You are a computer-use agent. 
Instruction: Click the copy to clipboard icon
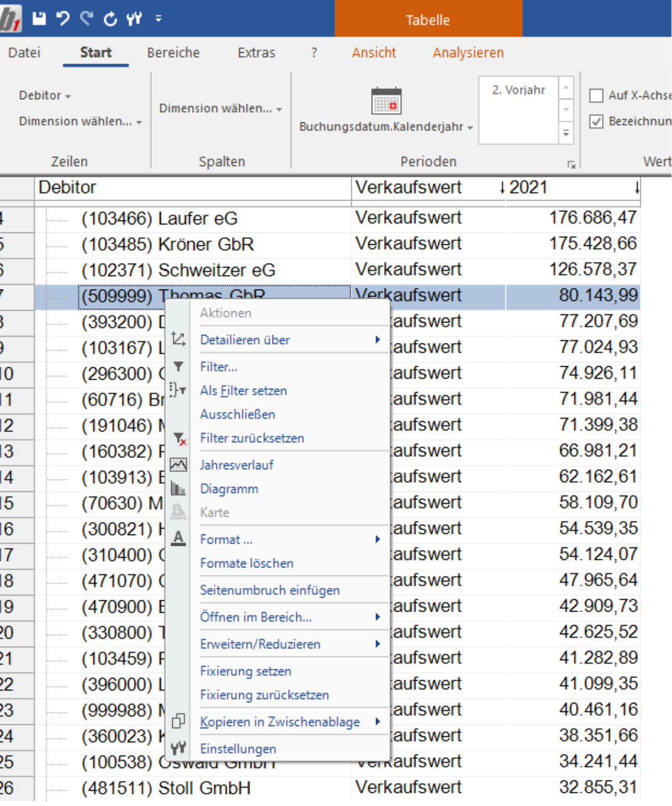click(x=178, y=721)
